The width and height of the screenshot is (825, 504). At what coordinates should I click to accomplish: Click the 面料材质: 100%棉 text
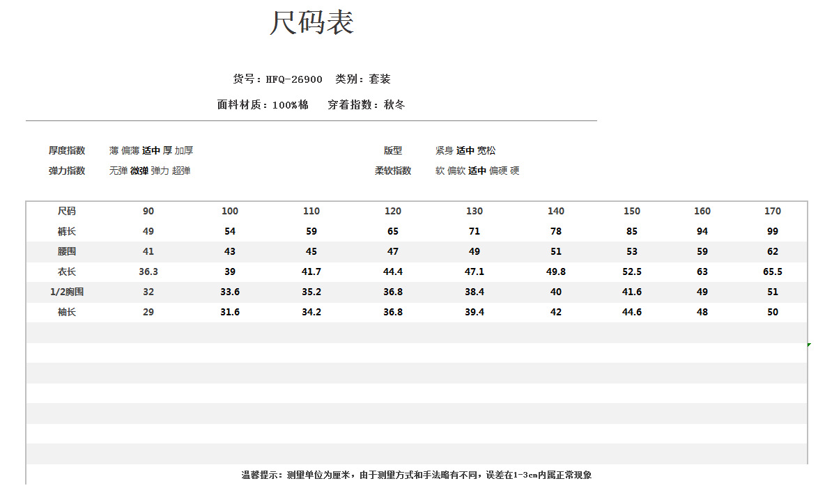click(263, 104)
